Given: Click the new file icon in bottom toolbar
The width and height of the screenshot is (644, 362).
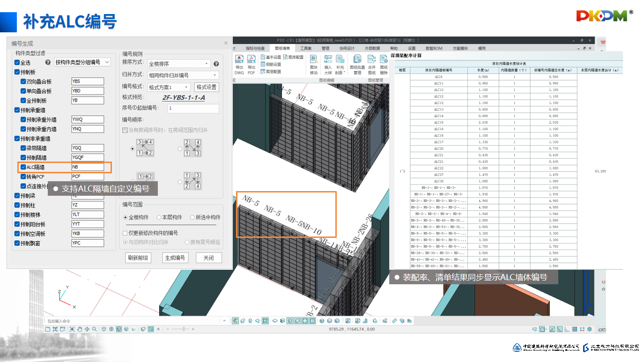Looking at the screenshot, I should [48, 329].
